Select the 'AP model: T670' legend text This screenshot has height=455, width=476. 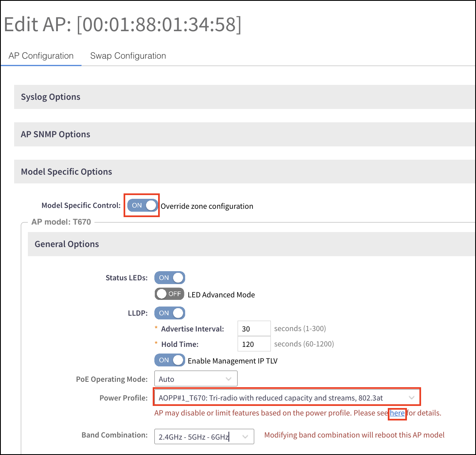click(61, 222)
